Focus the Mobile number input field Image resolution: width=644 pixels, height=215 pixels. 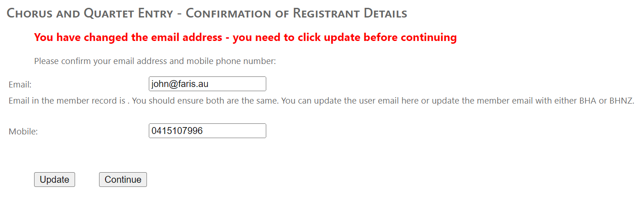tap(207, 131)
